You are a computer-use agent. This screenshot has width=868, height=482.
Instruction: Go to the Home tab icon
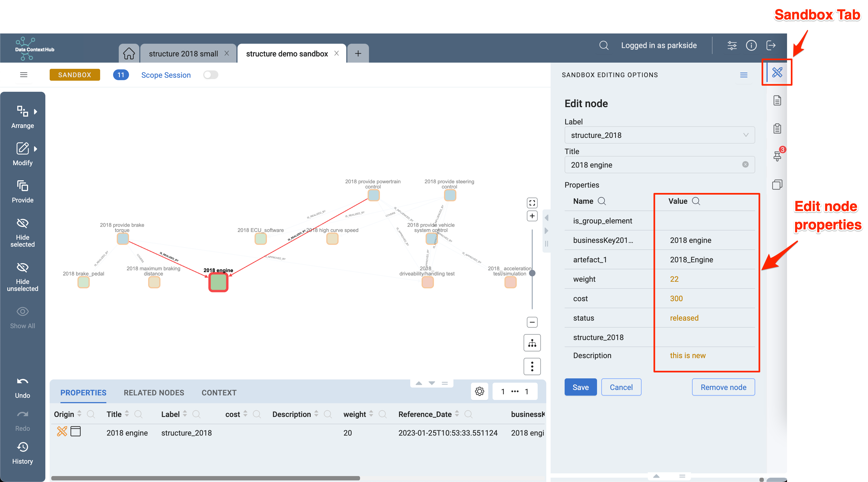129,53
